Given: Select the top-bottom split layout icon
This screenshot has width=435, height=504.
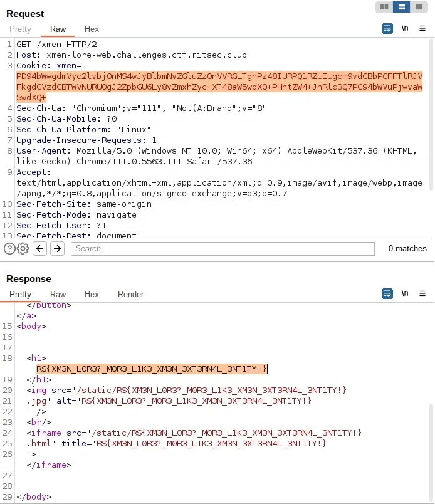Looking at the screenshot, I should pos(402,7).
